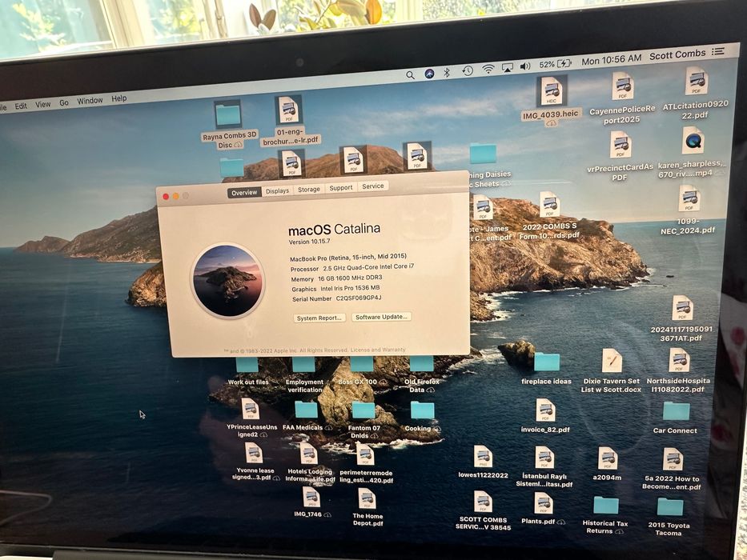Click the battery 52% indicator

(x=555, y=64)
